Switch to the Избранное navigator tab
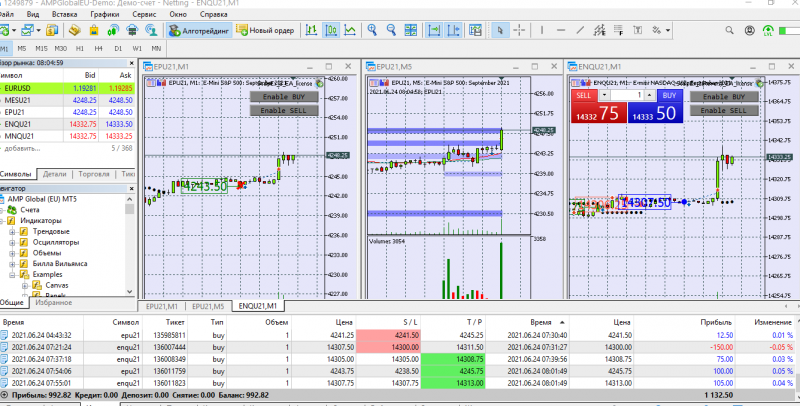Screen dimensions: 800x406 (x=54, y=302)
